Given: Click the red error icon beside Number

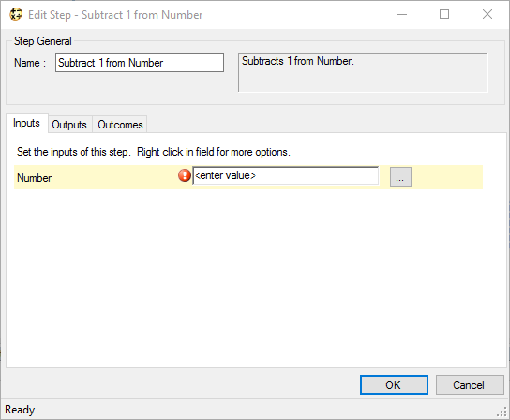Looking at the screenshot, I should point(185,175).
